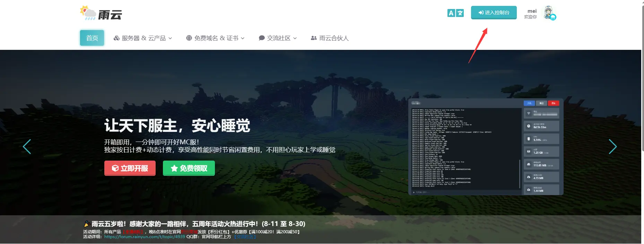Click the 雨云 cloud logo

coord(101,13)
